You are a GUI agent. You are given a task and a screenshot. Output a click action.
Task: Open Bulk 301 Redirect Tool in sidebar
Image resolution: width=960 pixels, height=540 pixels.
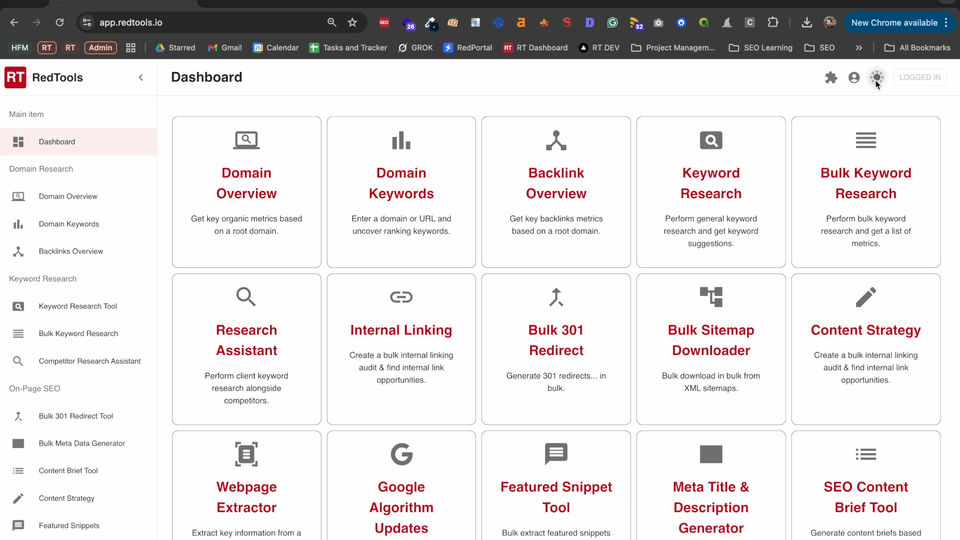coord(78,416)
